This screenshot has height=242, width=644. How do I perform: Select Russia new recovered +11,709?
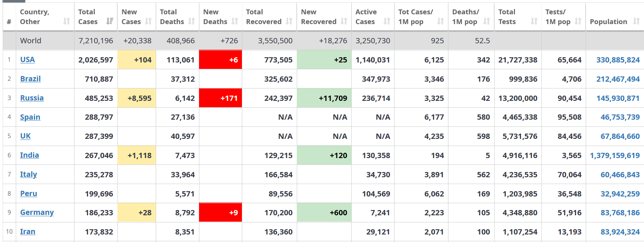(324, 98)
